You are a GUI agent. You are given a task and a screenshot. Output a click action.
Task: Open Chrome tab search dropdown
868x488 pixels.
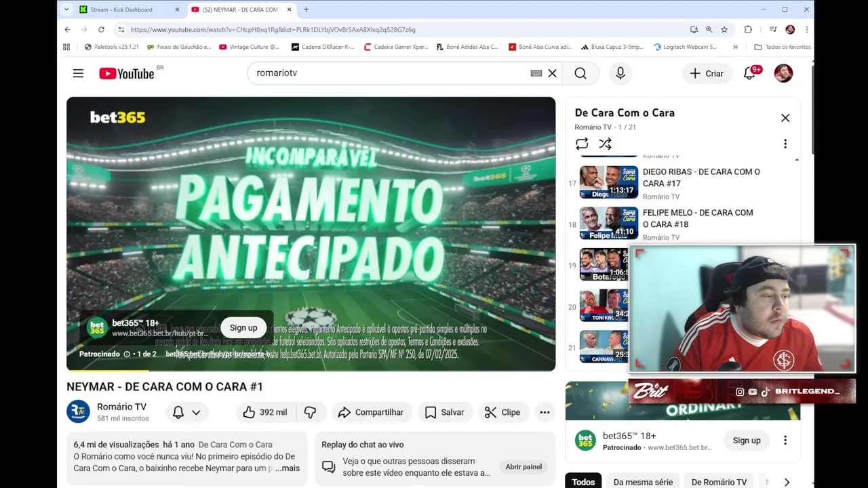(66, 9)
